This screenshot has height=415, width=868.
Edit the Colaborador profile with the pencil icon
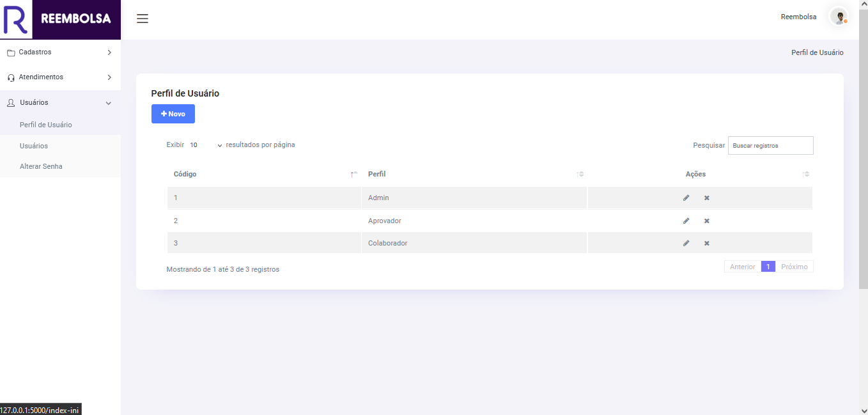click(686, 243)
